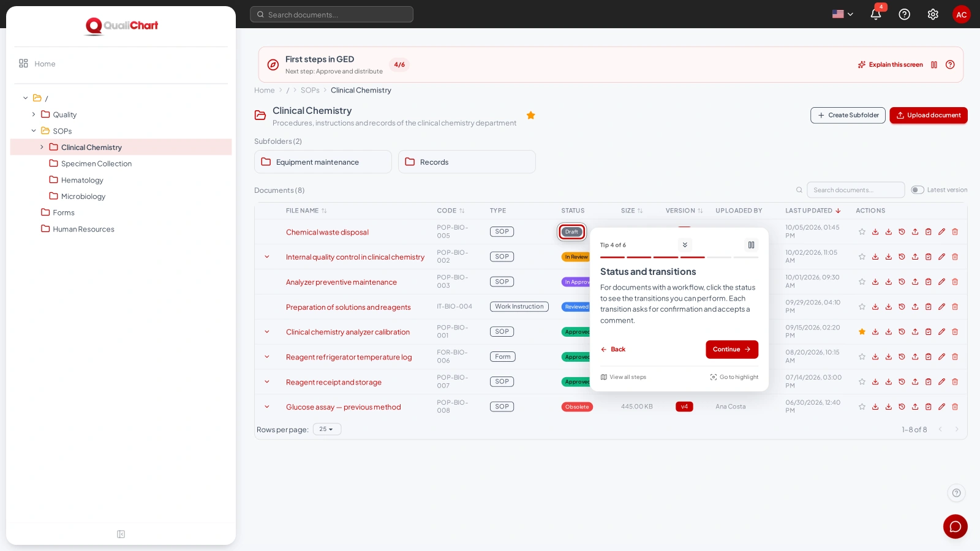Expand versions of Internal quality control row
Screen dimensions: 980x551
[267, 257]
